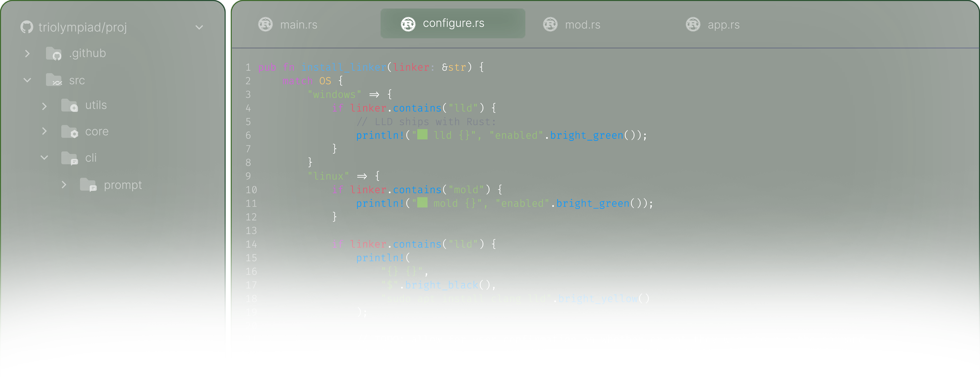Open the repository dropdown chevron
Screen dimensions: 980x389
pyautogui.click(x=199, y=27)
